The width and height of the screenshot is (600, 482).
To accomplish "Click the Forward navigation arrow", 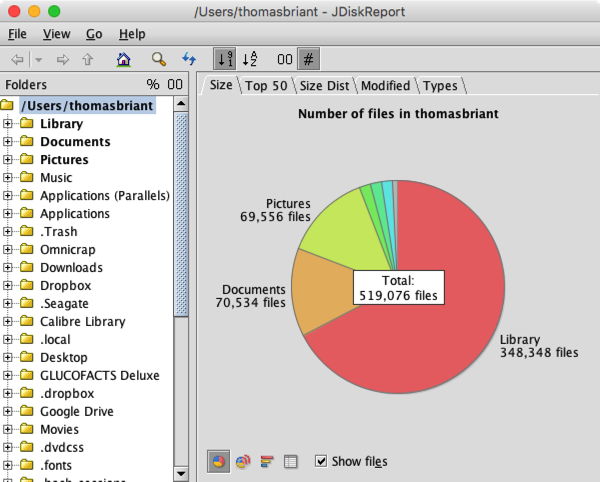I will click(x=62, y=59).
